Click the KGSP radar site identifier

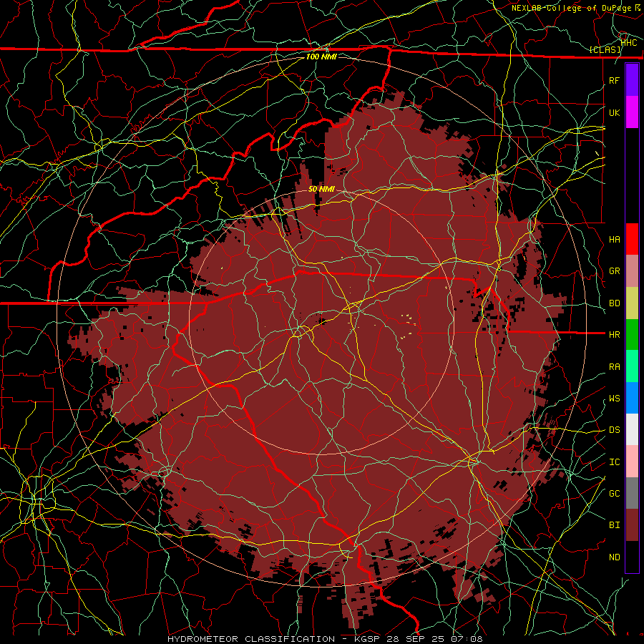tap(368, 639)
